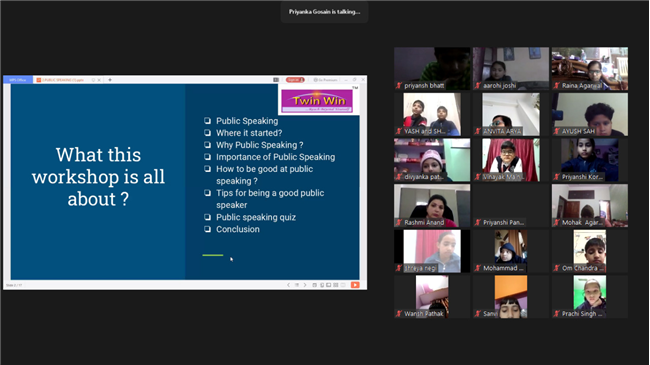Select Mohak Agar... video tile
The height and width of the screenshot is (365, 650).
tap(589, 205)
